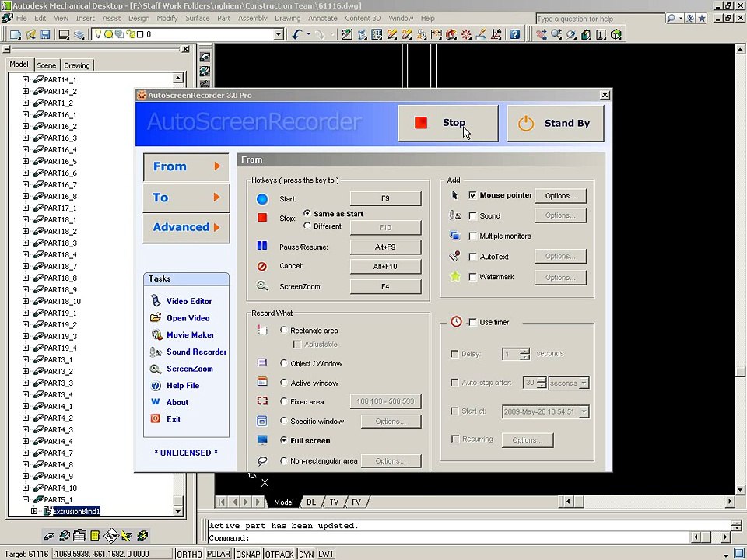Click the Sound Recorder microphone icon
Screen dimensions: 747x560
tap(156, 352)
